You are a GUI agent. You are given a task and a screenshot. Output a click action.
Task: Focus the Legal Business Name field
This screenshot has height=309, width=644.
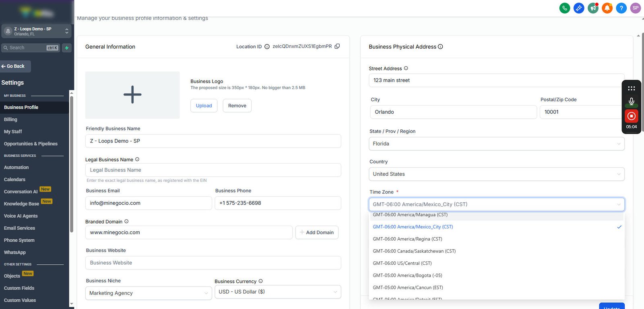point(213,170)
